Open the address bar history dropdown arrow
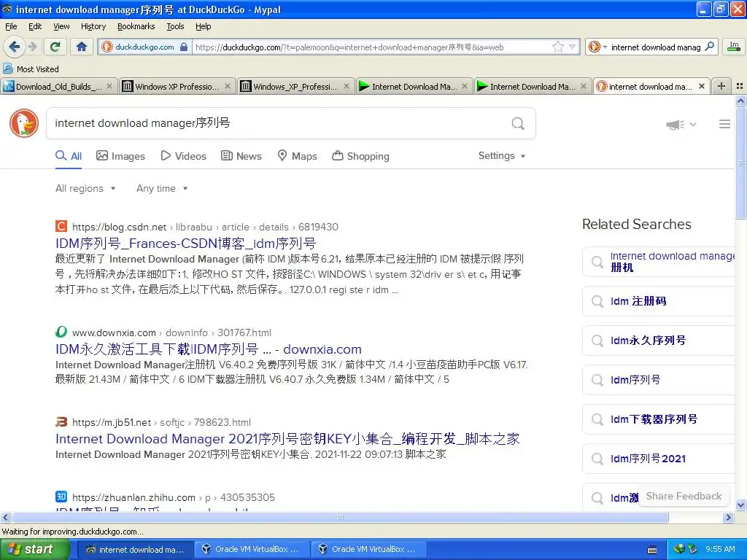Viewport: 747px width, 560px height. point(573,47)
